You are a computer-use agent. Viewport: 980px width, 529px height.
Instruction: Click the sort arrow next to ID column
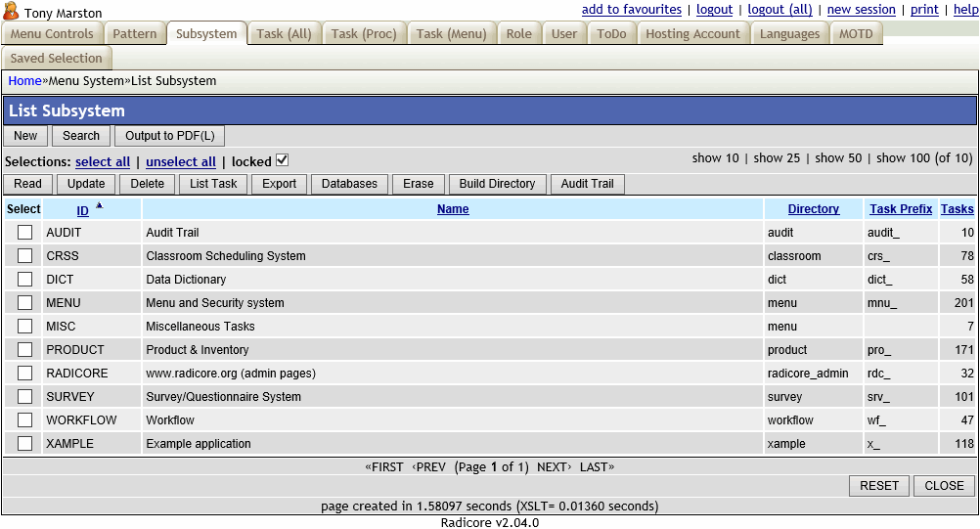pos(99,205)
